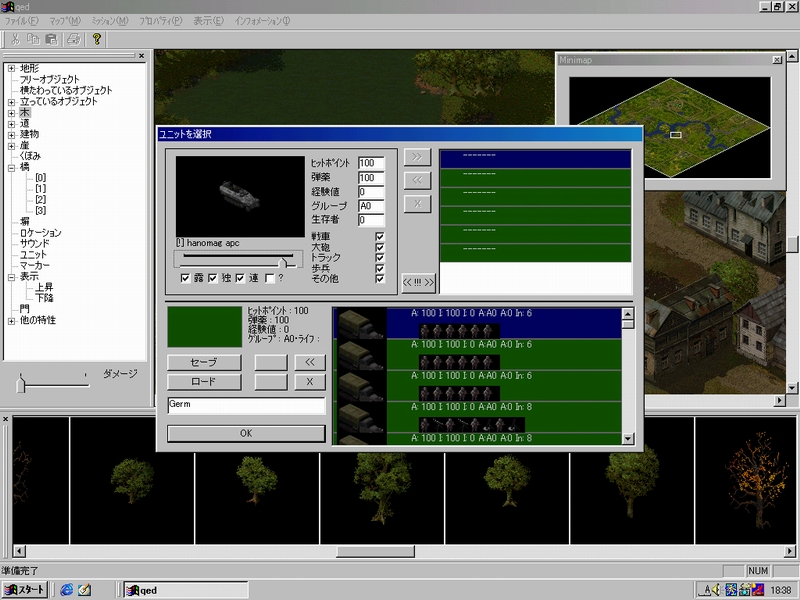Click the ロード button
The height and width of the screenshot is (600, 800).
coord(204,382)
